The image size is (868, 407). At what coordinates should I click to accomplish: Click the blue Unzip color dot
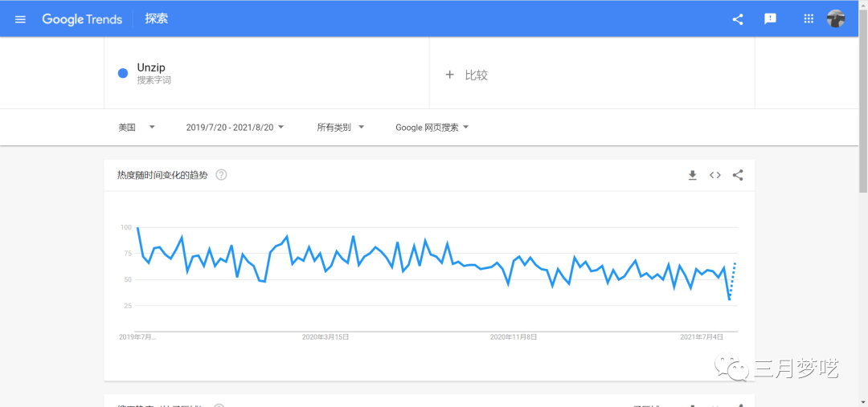[x=123, y=73]
